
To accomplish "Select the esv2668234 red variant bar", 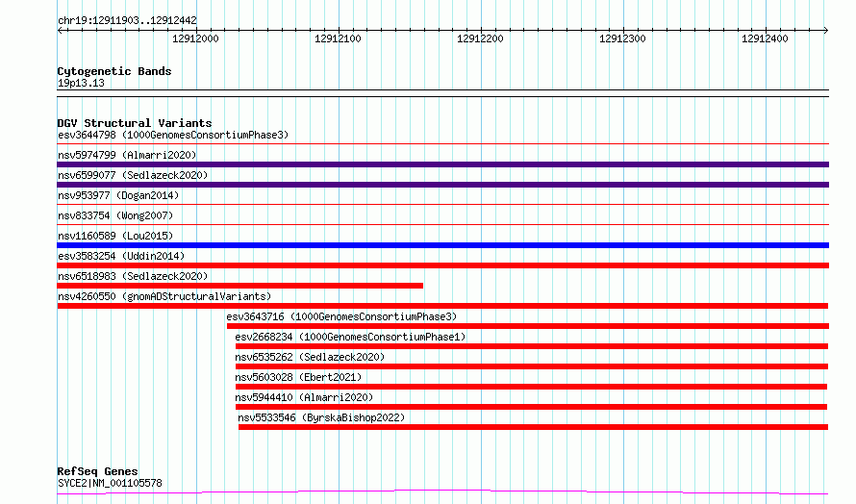I will [532, 346].
